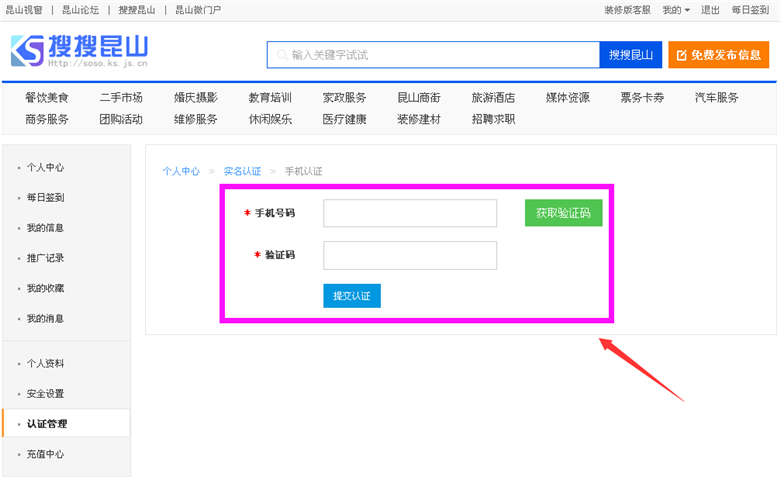Select 婚庆摄影 category
This screenshot has width=780, height=479.
[x=195, y=97]
